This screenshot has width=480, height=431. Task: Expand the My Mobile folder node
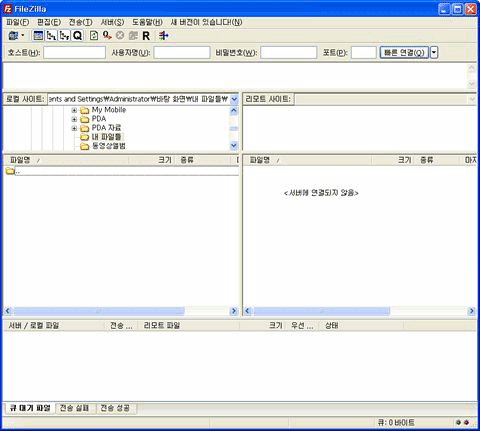[x=74, y=110]
